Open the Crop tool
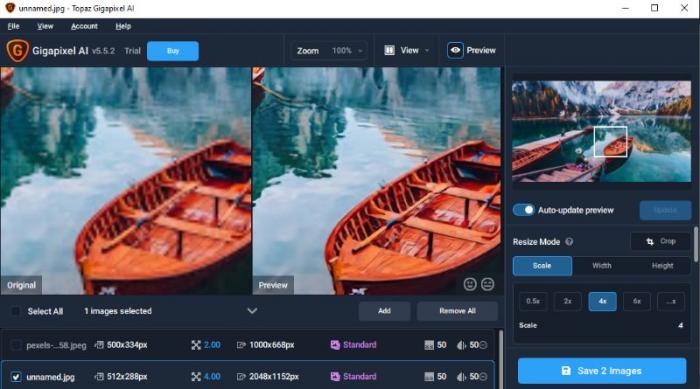Viewport: 700px width, 389px height. [660, 241]
